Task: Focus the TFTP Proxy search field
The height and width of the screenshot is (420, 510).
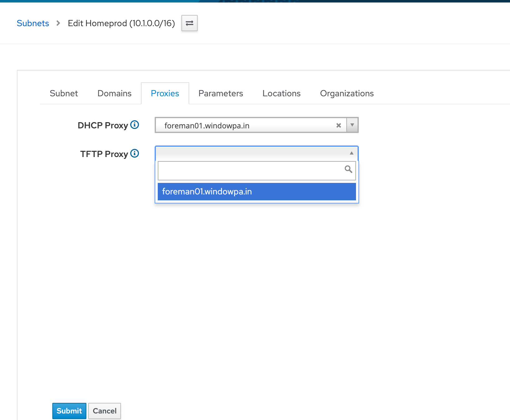Action: click(257, 171)
